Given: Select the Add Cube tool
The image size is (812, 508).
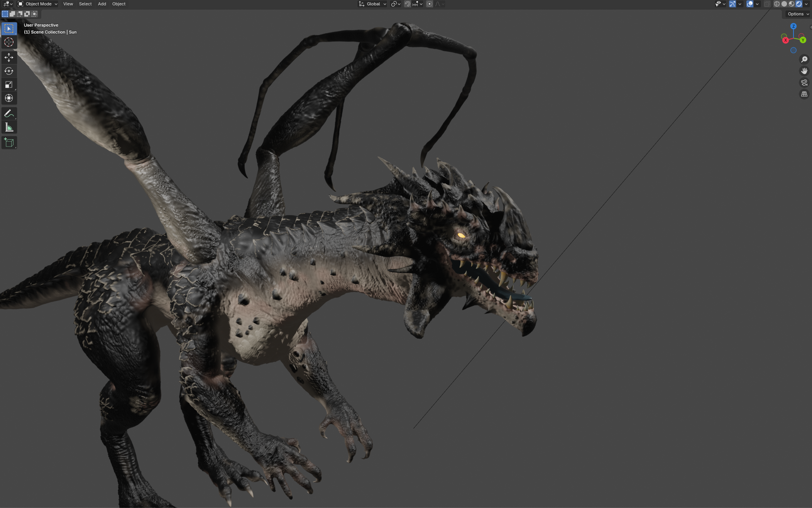Looking at the screenshot, I should tap(9, 142).
